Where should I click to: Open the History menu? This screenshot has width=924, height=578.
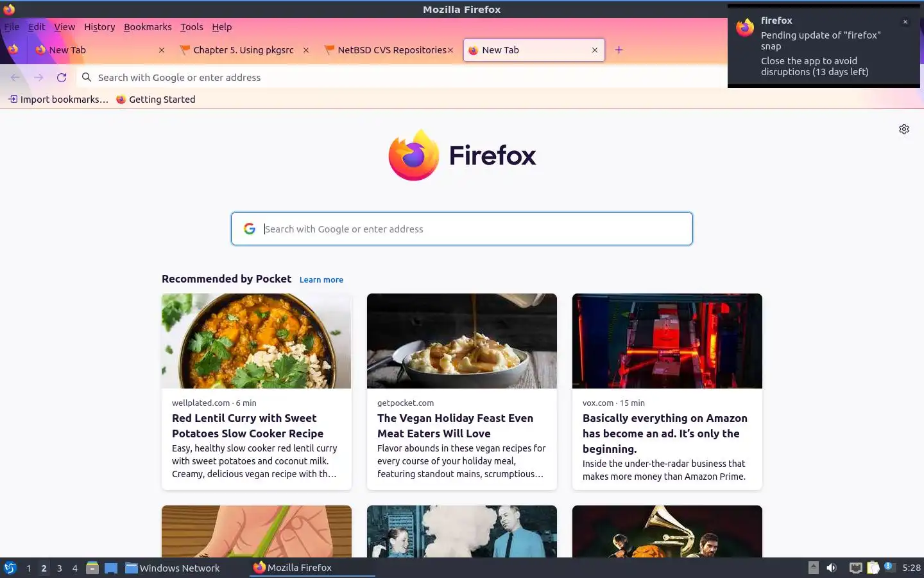pos(99,27)
